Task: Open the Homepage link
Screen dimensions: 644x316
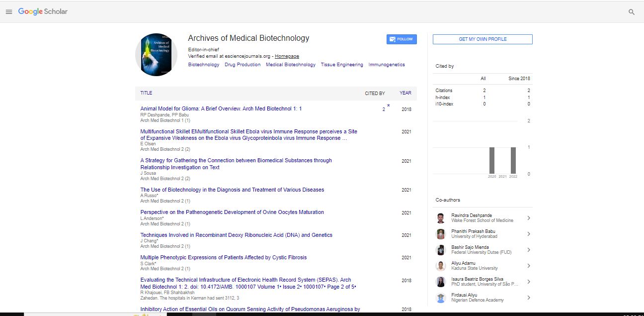Action: [x=287, y=56]
